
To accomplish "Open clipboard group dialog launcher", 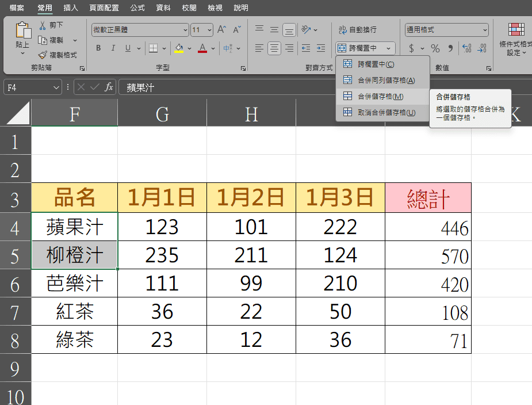I will (x=82, y=68).
